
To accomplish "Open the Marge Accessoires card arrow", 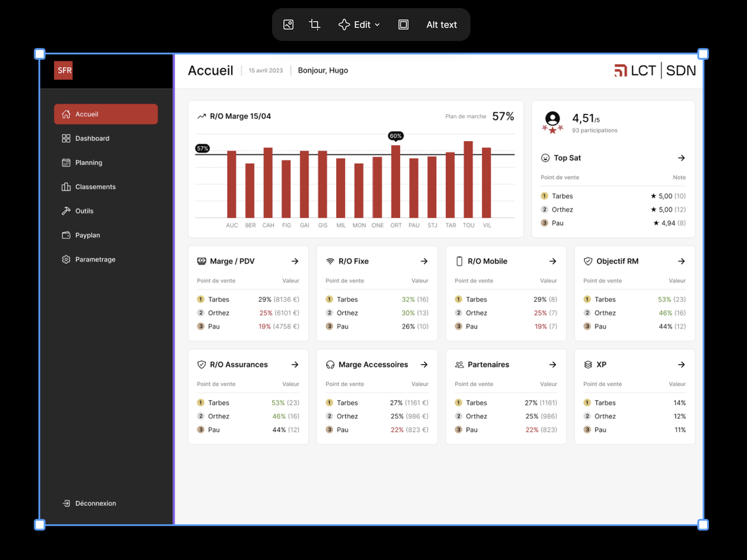I will coord(424,365).
